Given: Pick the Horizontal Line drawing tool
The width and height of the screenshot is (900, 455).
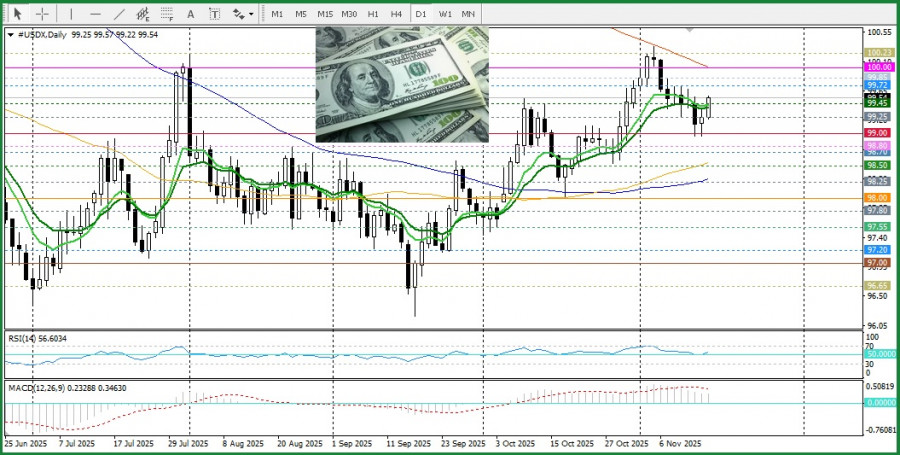Looking at the screenshot, I should pyautogui.click(x=95, y=14).
